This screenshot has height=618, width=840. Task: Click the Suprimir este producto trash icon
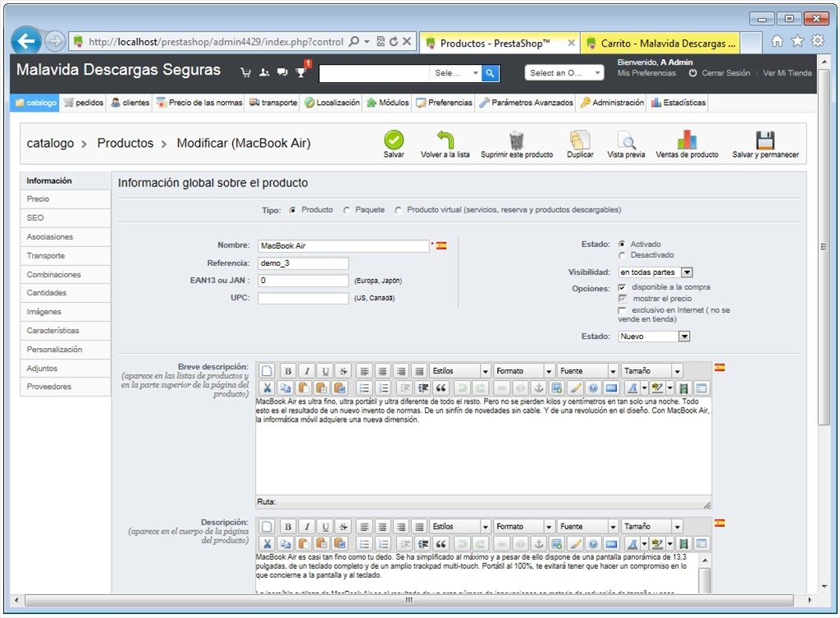tap(517, 140)
